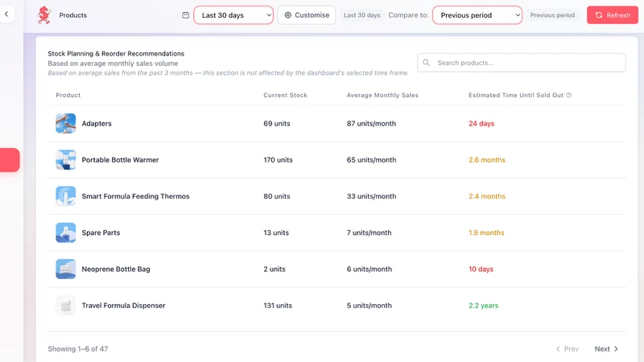The width and height of the screenshot is (644, 362).
Task: Focus the Search products field
Action: [521, 63]
